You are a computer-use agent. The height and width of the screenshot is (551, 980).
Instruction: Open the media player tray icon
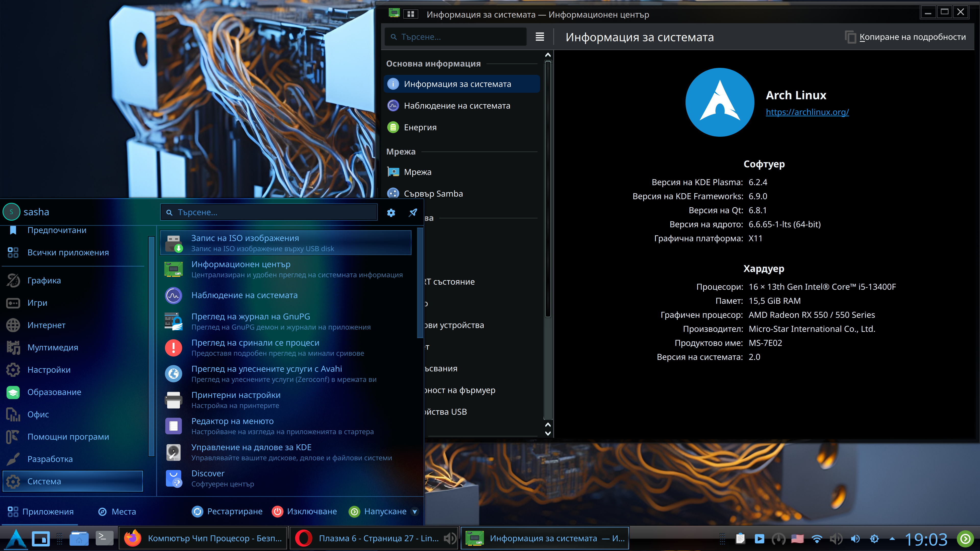click(759, 539)
